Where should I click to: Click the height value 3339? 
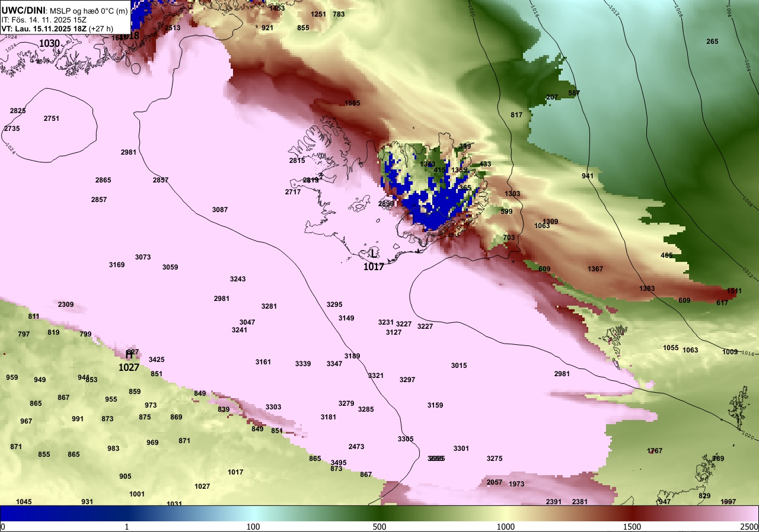[303, 364]
